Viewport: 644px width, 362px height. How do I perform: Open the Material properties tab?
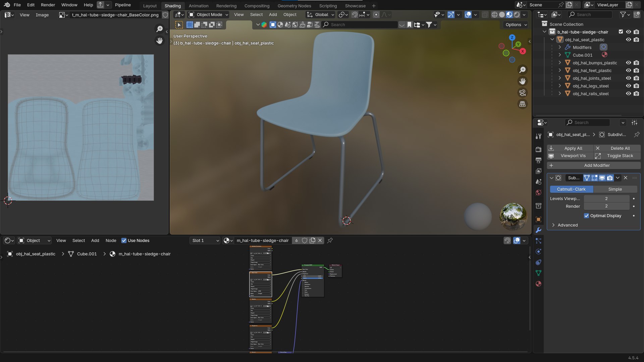click(538, 284)
